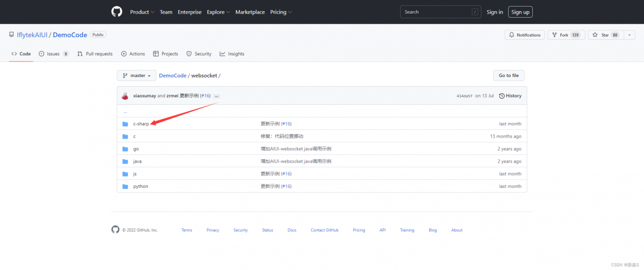Click the footer Blog link
The width and height of the screenshot is (644, 270).
[x=433, y=230]
